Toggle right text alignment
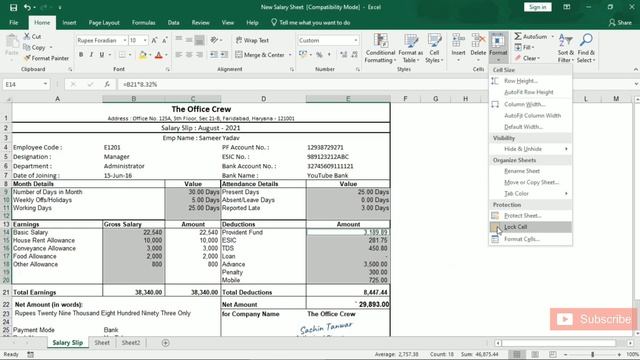Viewport: 640px width, 360px height. [199, 55]
